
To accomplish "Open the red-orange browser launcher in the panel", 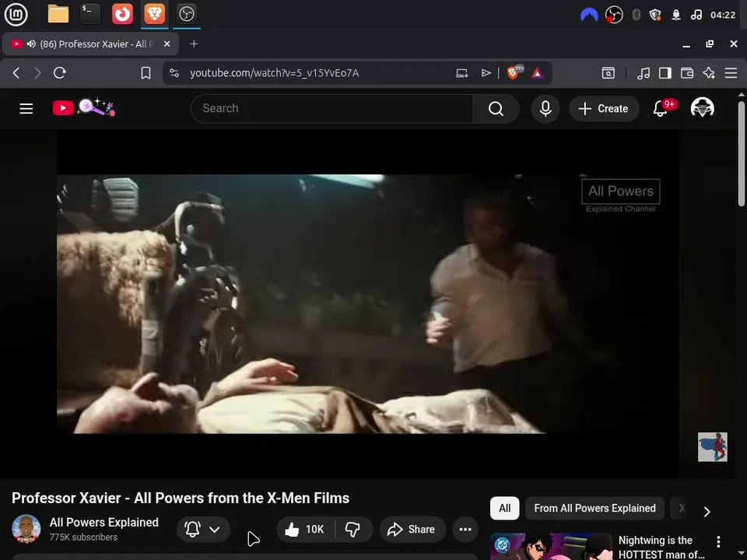I will point(122,14).
